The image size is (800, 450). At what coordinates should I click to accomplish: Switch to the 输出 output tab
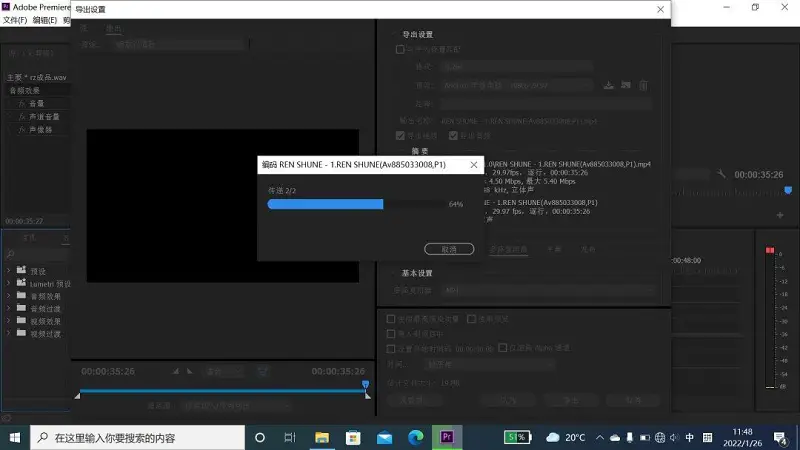(114, 28)
